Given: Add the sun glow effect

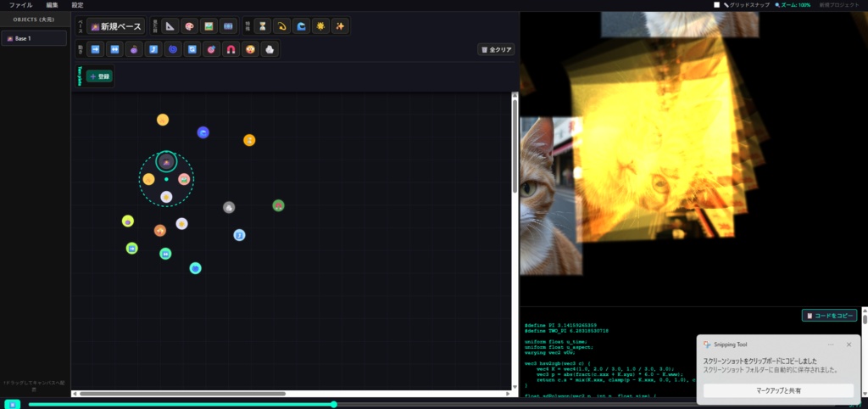Looking at the screenshot, I should (x=320, y=26).
